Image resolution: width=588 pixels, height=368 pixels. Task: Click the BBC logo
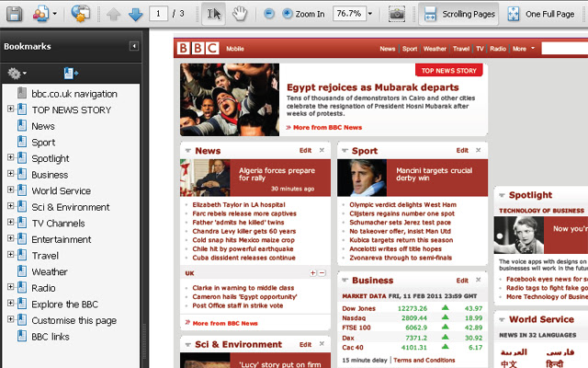pyautogui.click(x=198, y=48)
